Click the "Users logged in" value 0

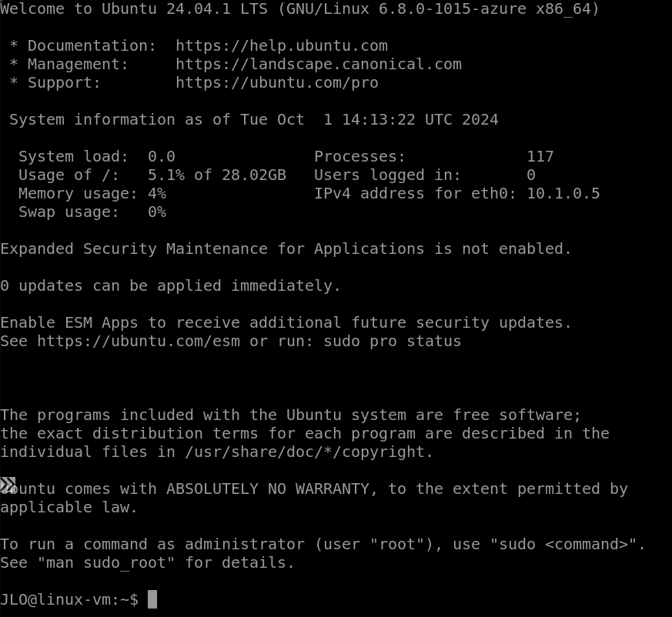[x=531, y=175]
